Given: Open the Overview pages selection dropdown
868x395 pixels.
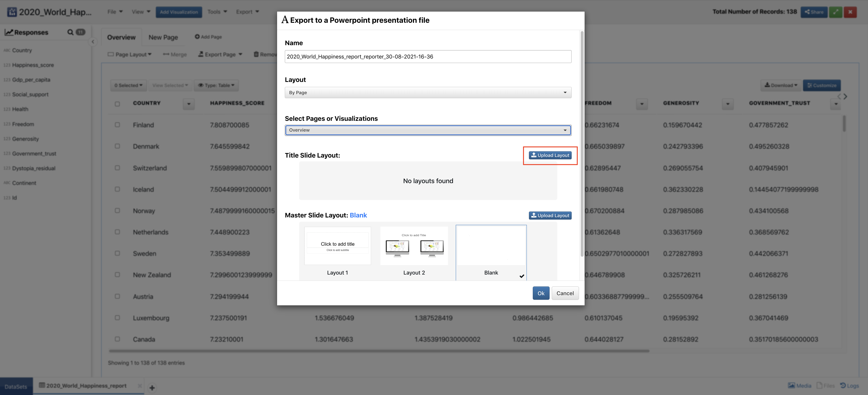Looking at the screenshot, I should (x=428, y=130).
